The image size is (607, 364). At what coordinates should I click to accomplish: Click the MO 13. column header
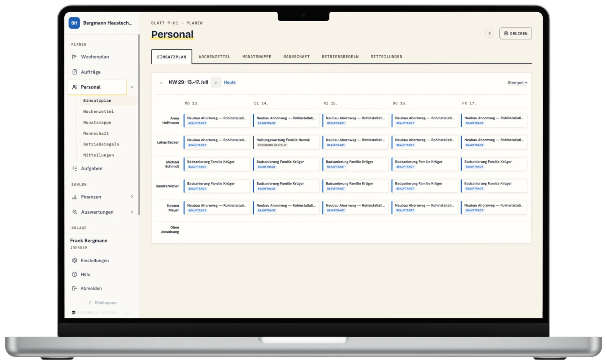pos(192,103)
